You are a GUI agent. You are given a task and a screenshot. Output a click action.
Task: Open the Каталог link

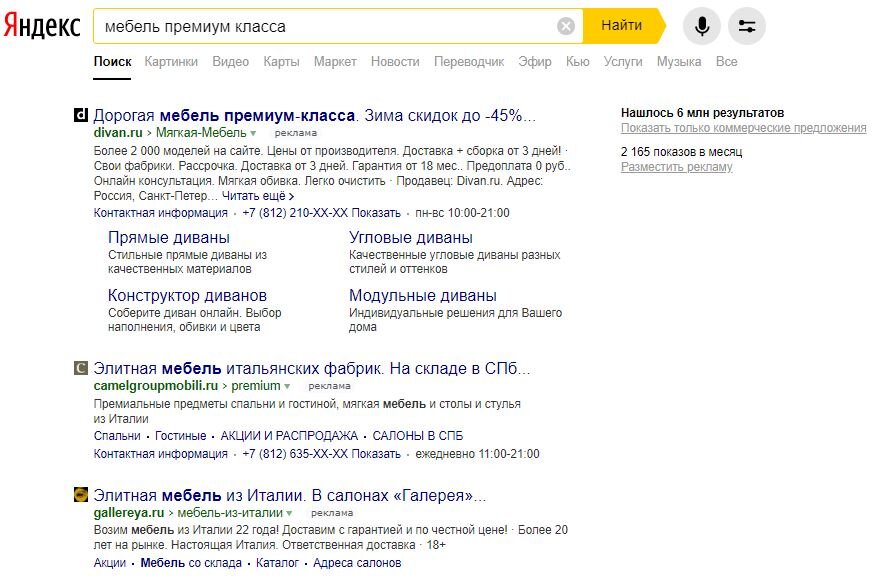[277, 563]
